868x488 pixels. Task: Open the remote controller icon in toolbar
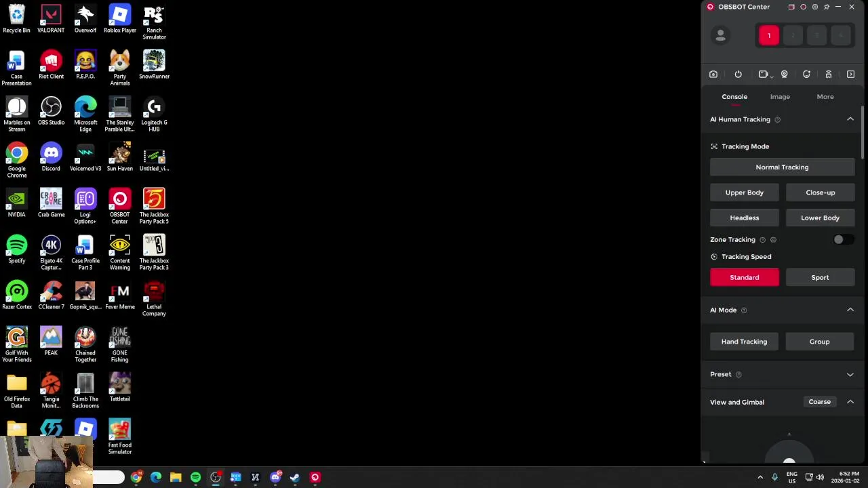point(829,75)
